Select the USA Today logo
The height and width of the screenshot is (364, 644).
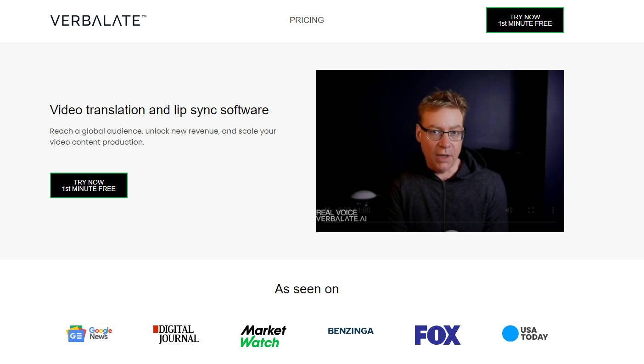click(525, 334)
